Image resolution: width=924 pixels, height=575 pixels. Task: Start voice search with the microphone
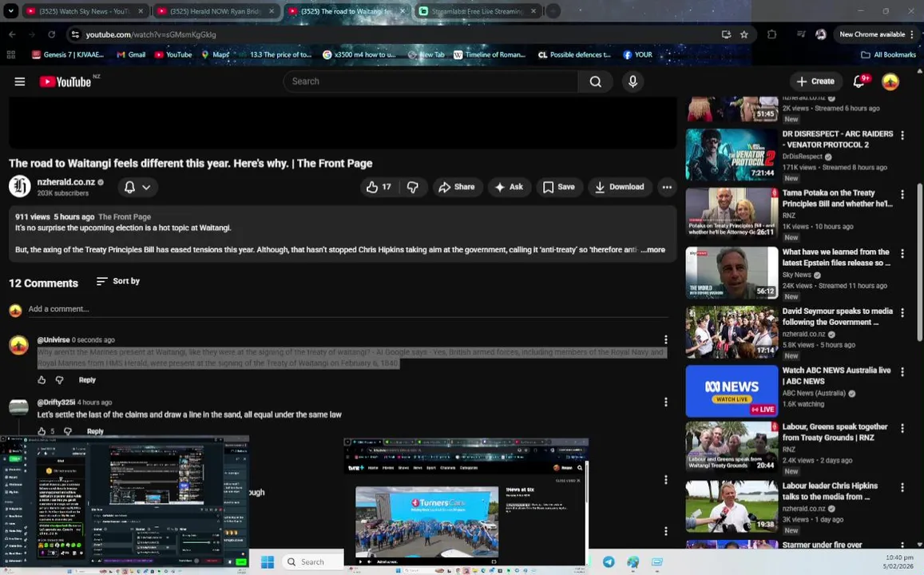pyautogui.click(x=633, y=81)
